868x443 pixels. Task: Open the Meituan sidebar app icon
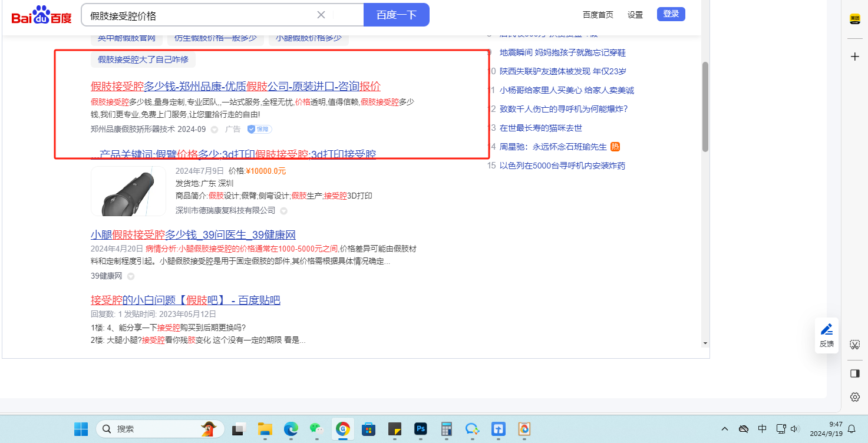click(x=854, y=19)
